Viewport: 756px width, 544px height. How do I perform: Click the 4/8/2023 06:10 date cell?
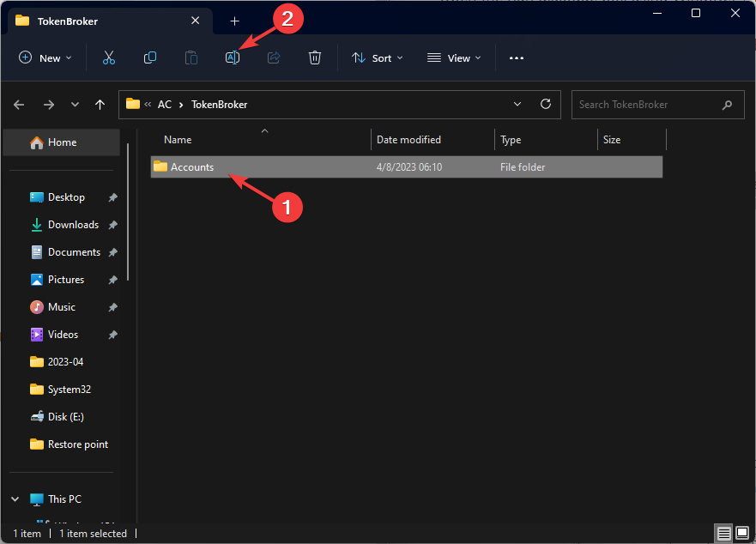pyautogui.click(x=408, y=167)
